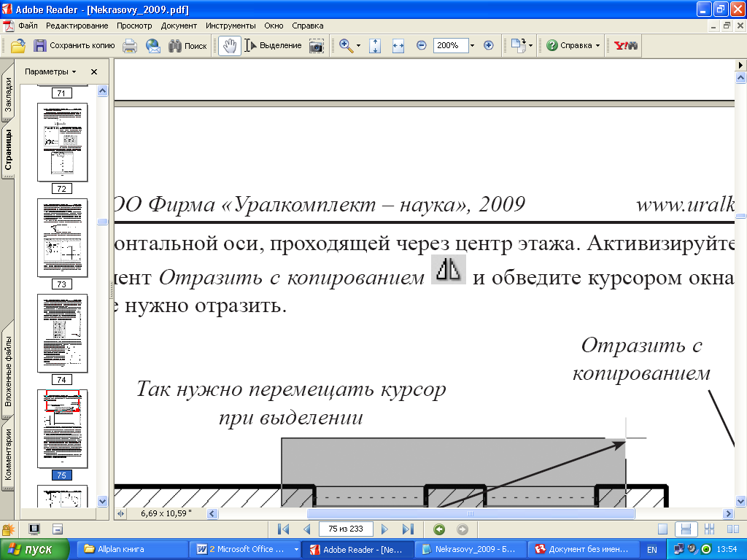Click the zoom out minus button

(x=421, y=46)
